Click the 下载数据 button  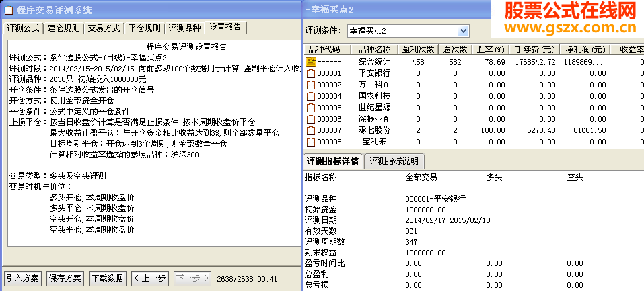pyautogui.click(x=108, y=278)
